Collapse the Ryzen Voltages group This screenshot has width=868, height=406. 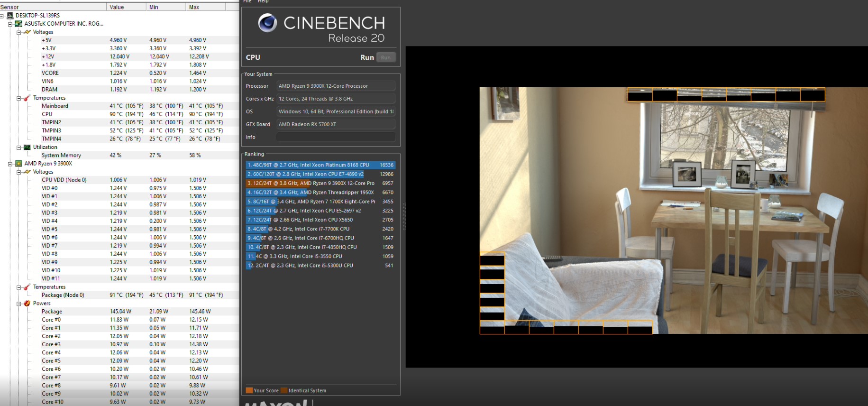[18, 172]
